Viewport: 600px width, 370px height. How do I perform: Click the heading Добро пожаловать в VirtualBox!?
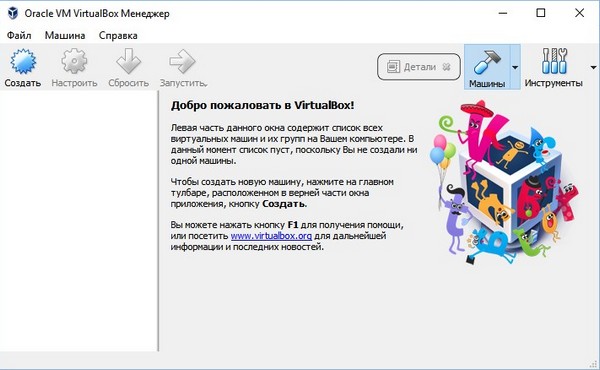tap(262, 105)
